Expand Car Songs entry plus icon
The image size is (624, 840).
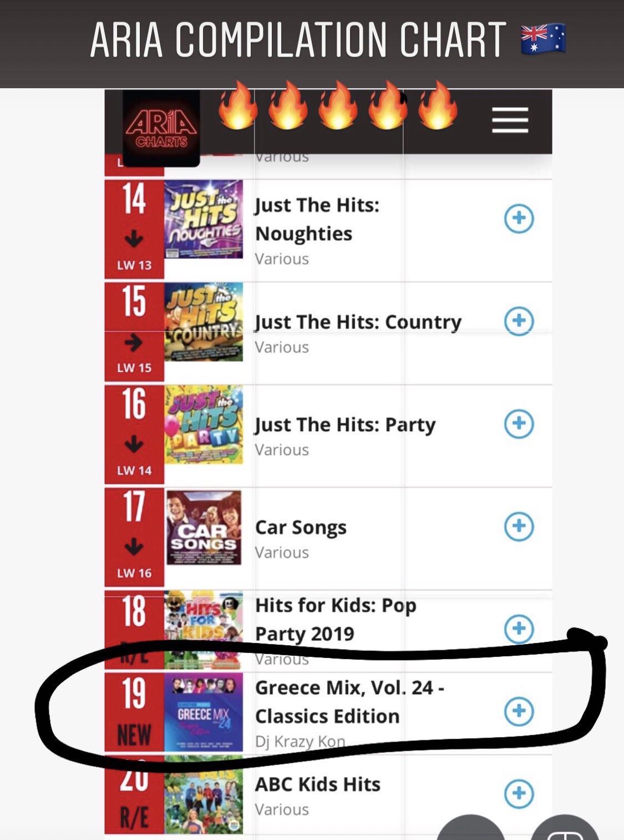(519, 526)
